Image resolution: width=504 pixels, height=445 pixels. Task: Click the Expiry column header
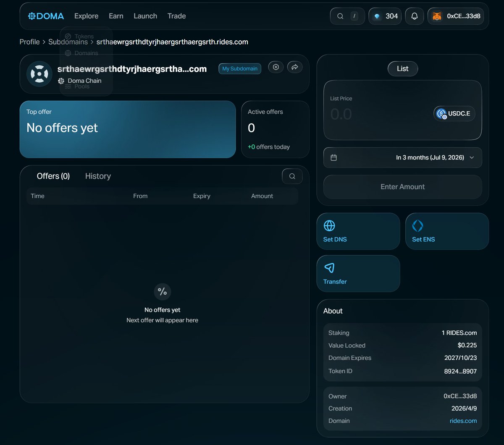pos(202,196)
